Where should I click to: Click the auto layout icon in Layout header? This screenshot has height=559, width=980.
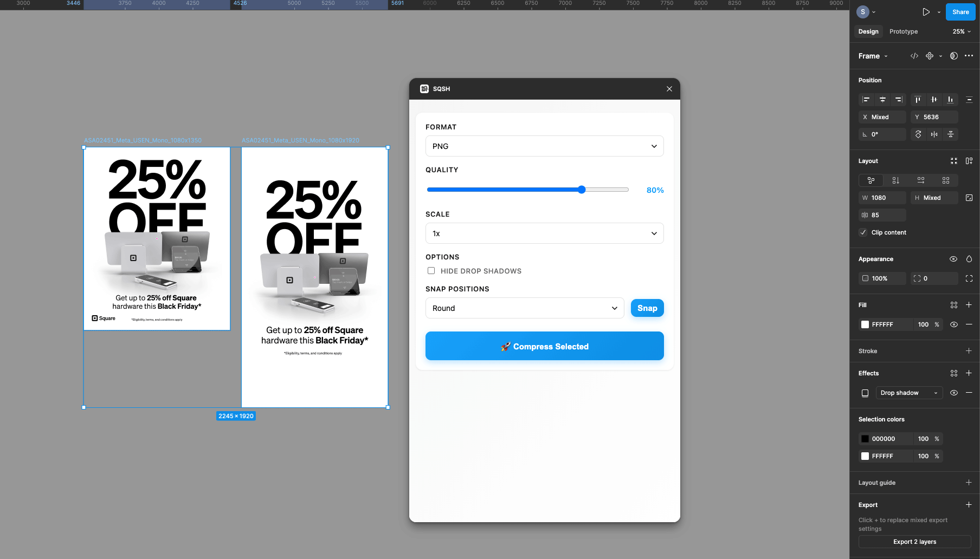click(x=969, y=161)
